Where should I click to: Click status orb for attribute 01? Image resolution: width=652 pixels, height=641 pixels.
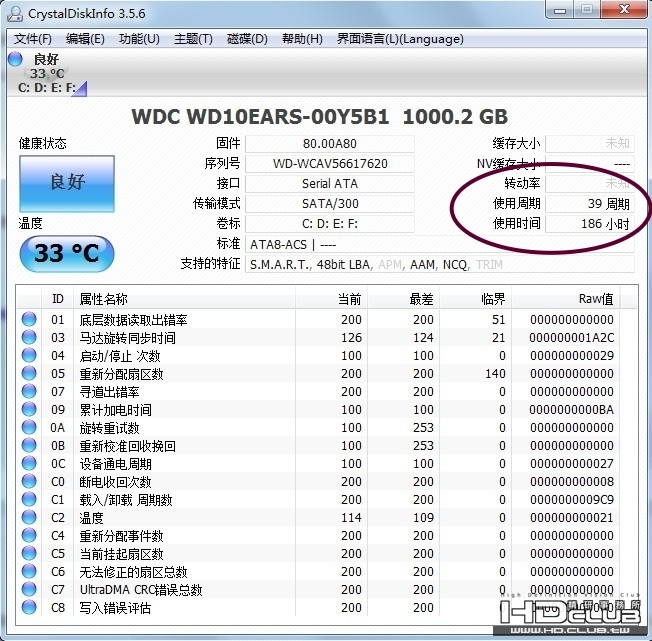tap(29, 319)
